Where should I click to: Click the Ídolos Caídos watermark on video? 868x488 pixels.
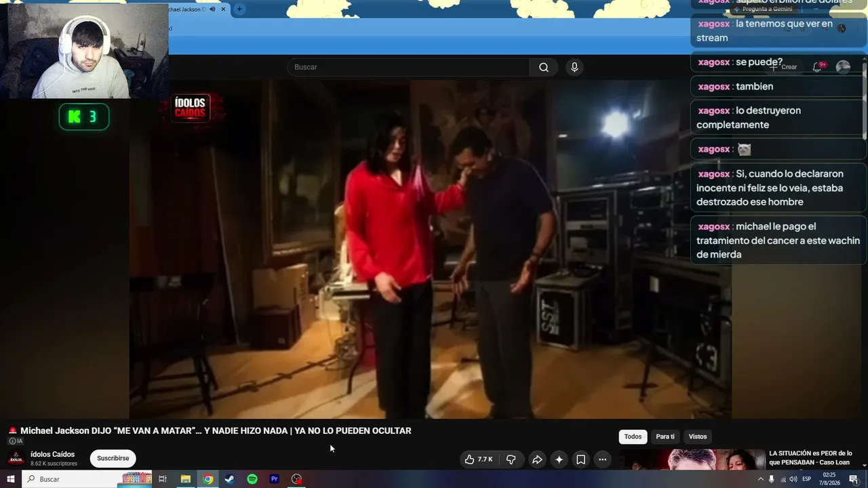tap(191, 108)
